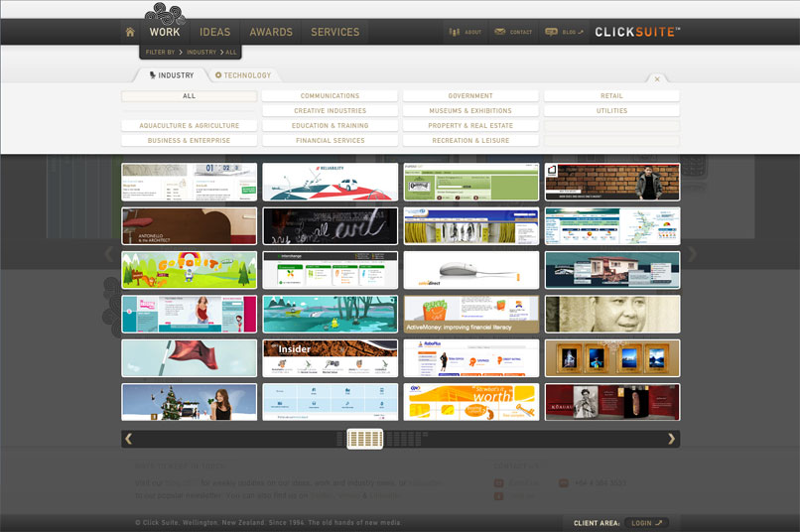800x532 pixels.
Task: Open the Contact envelope icon link
Action: pos(513,32)
